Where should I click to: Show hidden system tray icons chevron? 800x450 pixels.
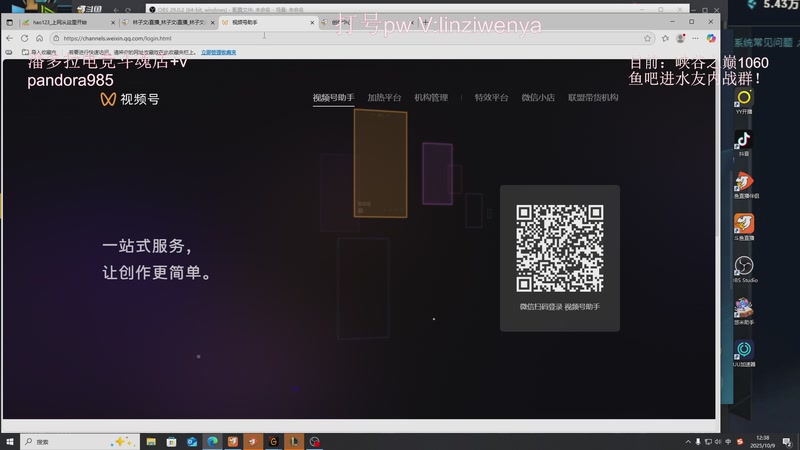click(688, 442)
